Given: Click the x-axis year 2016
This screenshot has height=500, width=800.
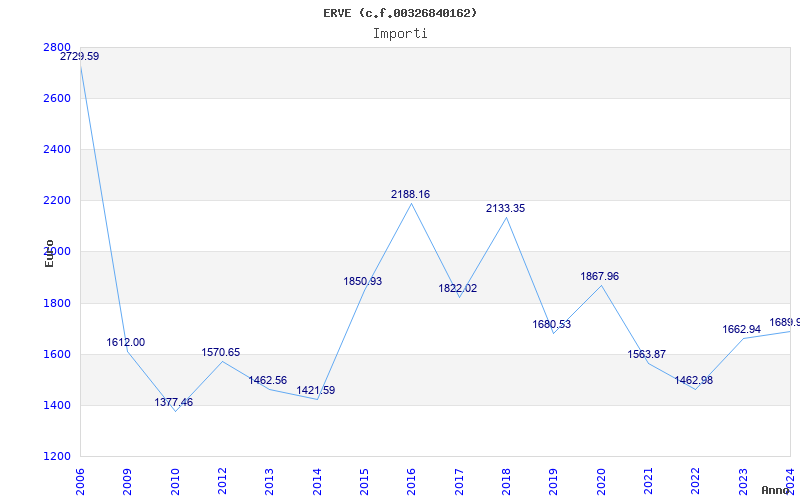Looking at the screenshot, I should tap(412, 482).
